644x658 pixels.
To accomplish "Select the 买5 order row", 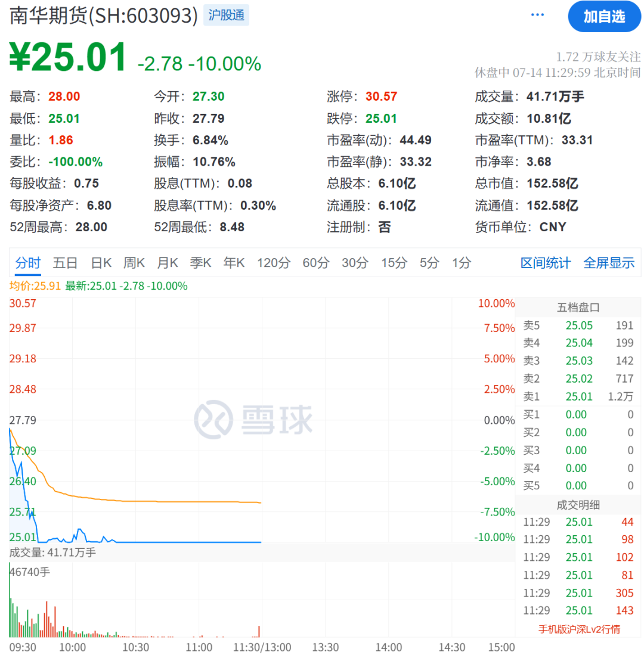I will pyautogui.click(x=578, y=486).
